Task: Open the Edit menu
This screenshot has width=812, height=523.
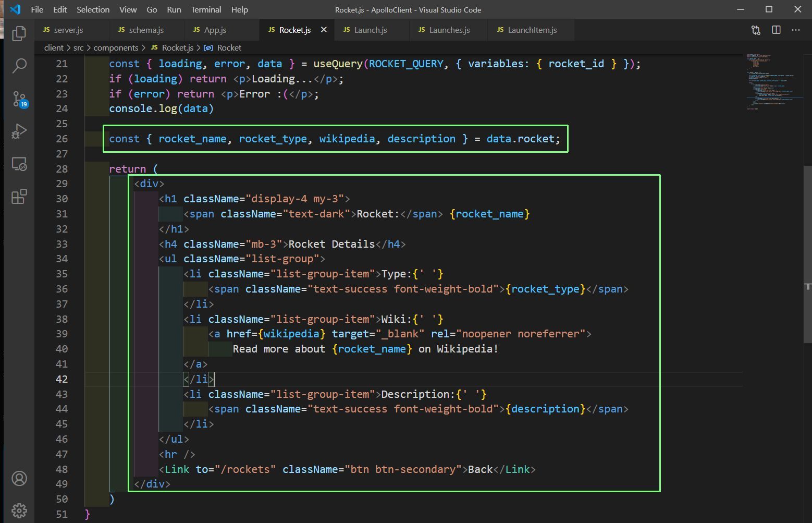Action: [60, 9]
